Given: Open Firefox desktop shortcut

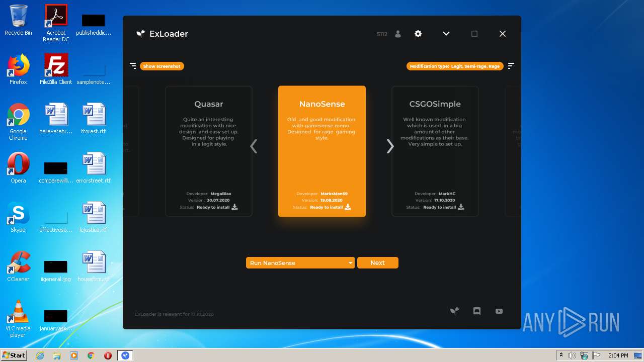Looking at the screenshot, I should (x=18, y=69).
